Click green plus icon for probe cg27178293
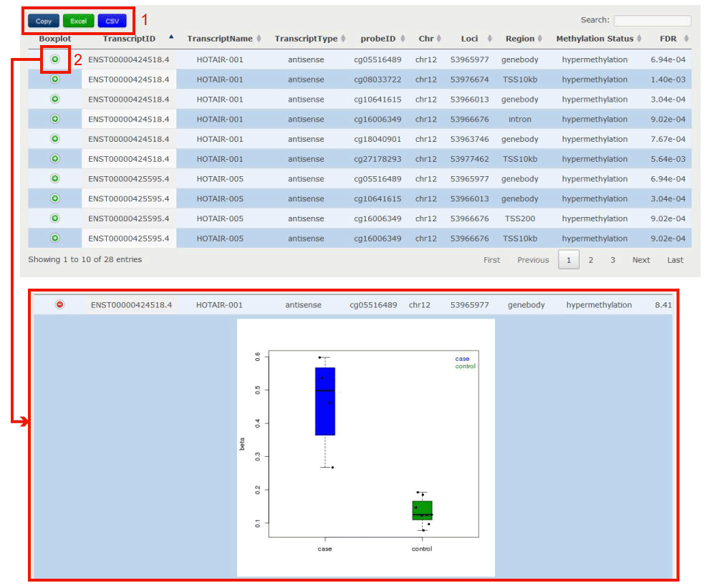 click(x=55, y=159)
